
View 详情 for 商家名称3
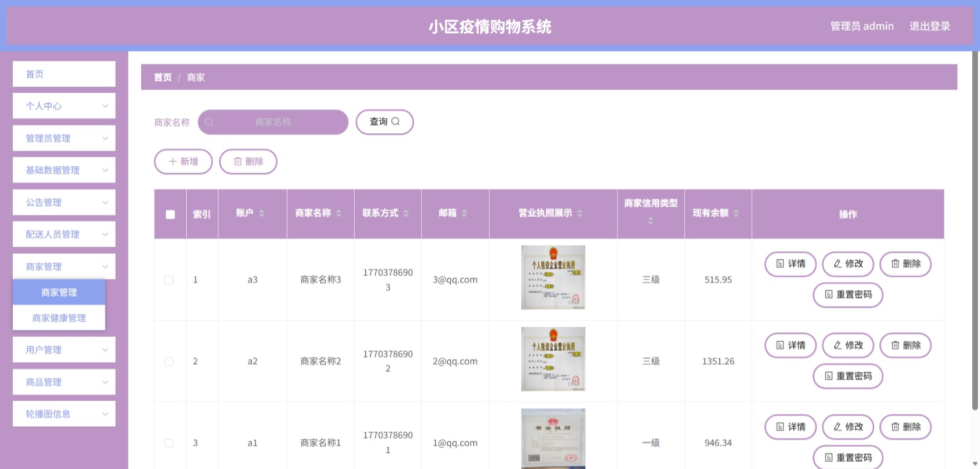790,264
